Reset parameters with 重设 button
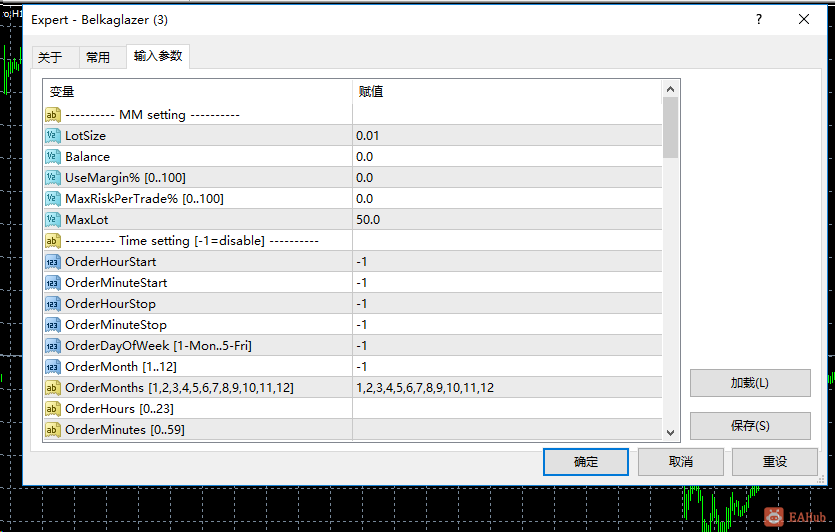The width and height of the screenshot is (835, 532). (x=775, y=462)
